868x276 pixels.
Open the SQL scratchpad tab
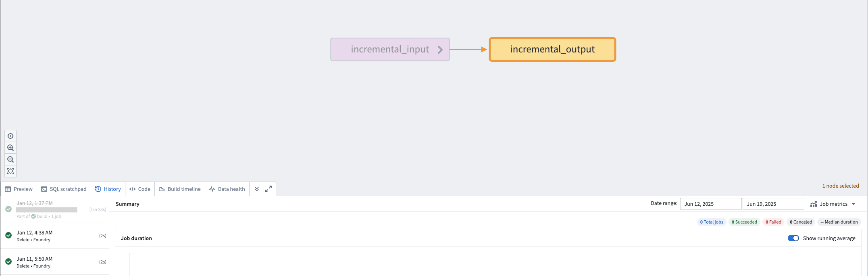point(64,189)
